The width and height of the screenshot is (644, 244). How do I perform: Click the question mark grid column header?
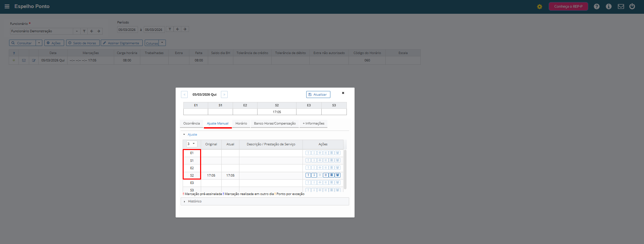click(14, 53)
